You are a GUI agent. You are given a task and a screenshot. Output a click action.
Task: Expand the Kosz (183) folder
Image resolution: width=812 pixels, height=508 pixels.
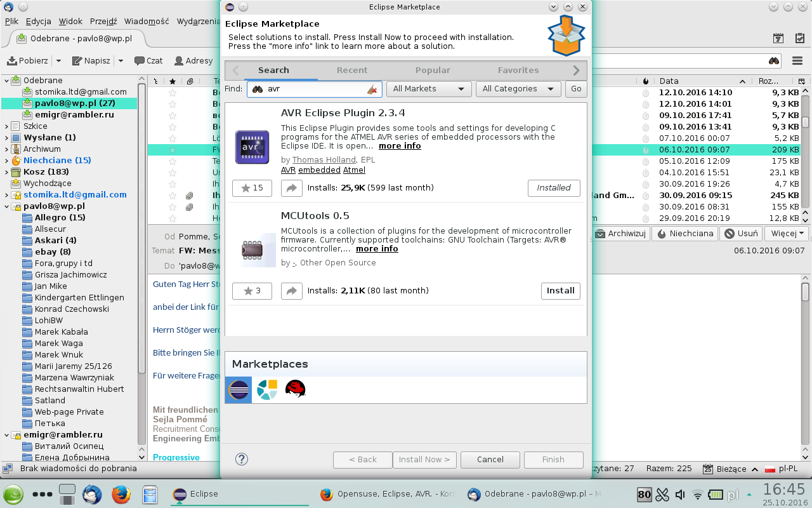[x=6, y=172]
